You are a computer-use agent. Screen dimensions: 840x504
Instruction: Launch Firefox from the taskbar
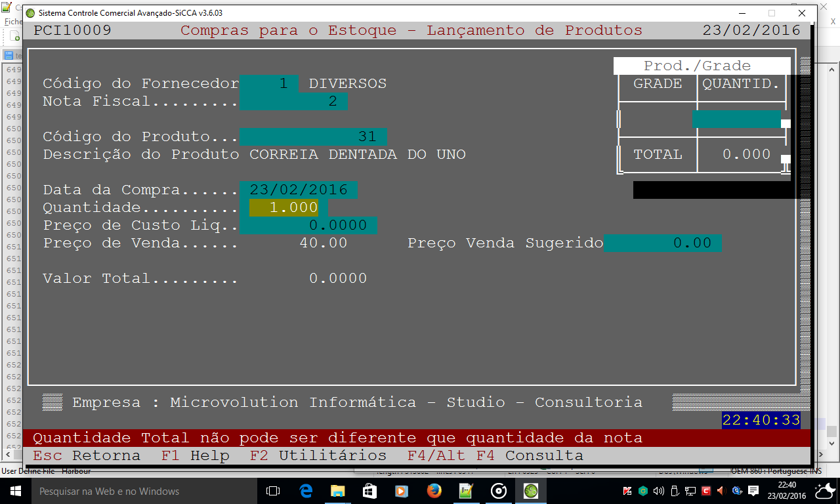(434, 491)
